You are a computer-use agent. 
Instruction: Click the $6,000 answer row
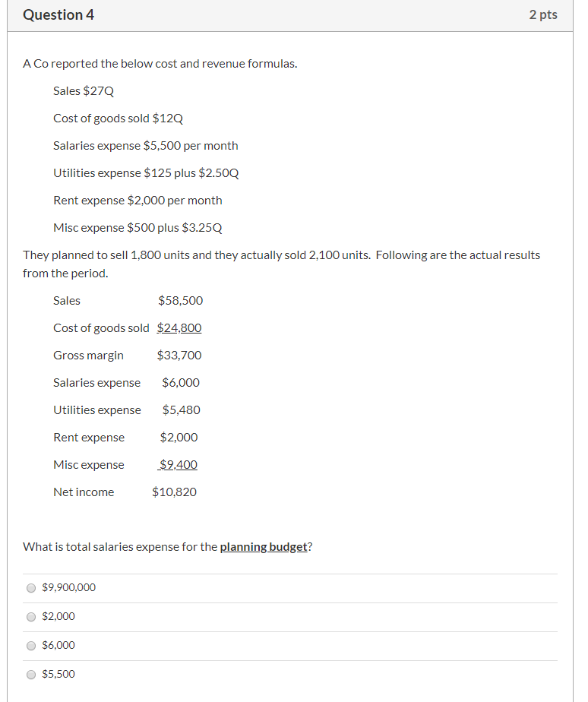289,645
